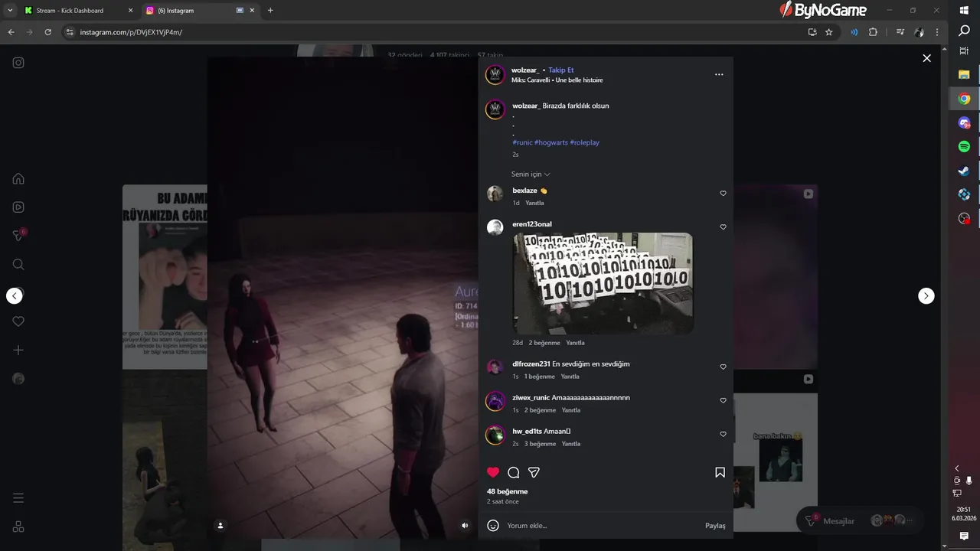980x551 pixels.
Task: Unlike the post with red heart
Action: pyautogui.click(x=493, y=472)
